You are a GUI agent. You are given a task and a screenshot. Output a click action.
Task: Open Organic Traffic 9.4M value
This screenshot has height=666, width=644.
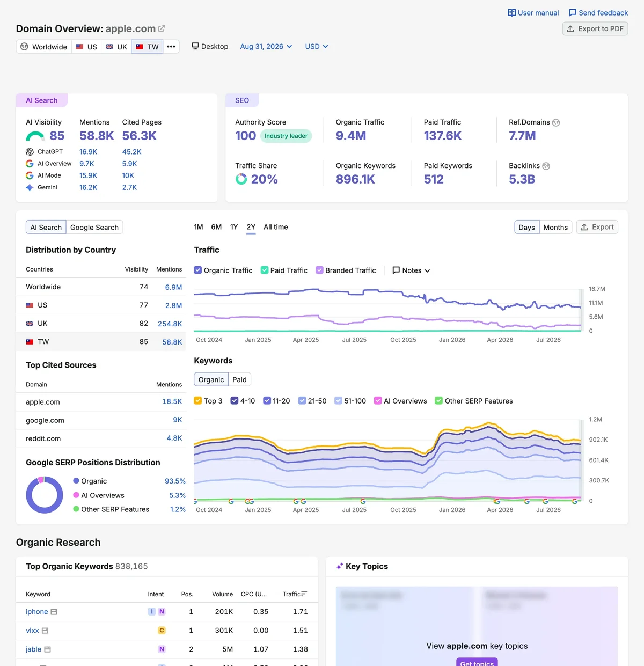(x=351, y=136)
